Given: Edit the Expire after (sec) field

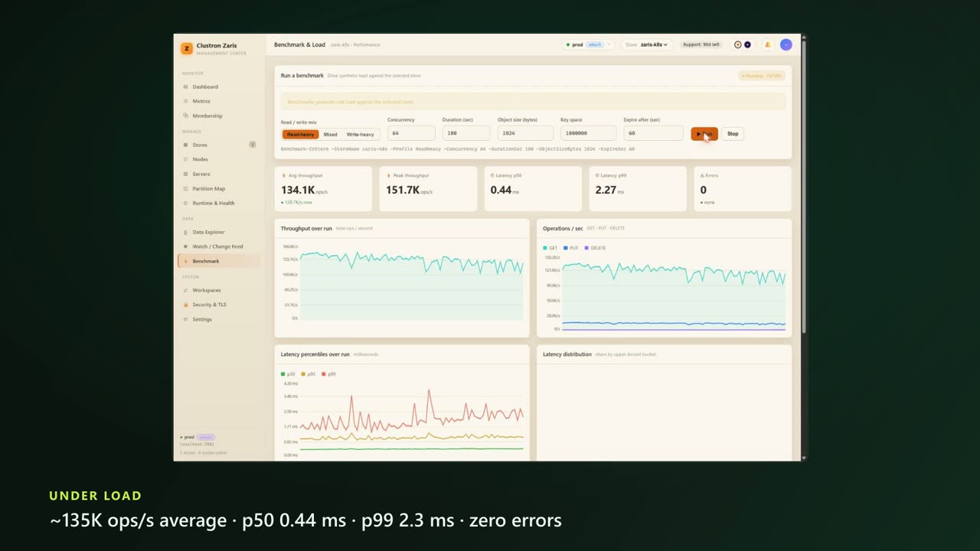Looking at the screenshot, I should pyautogui.click(x=653, y=133).
